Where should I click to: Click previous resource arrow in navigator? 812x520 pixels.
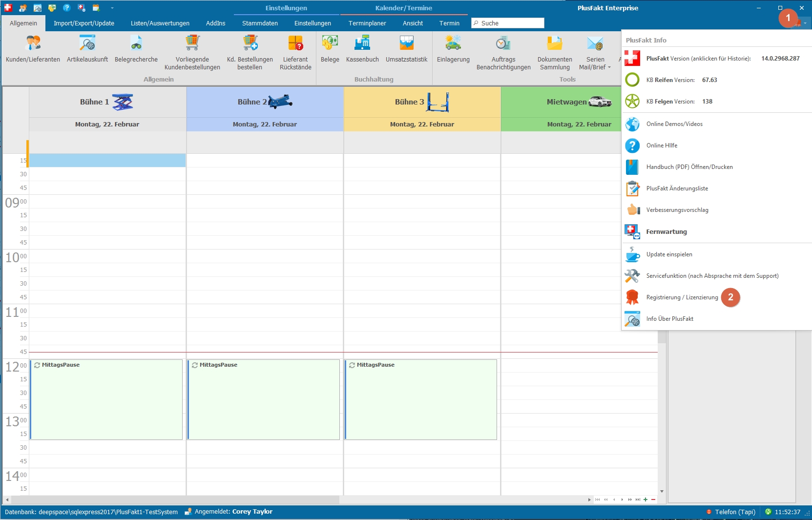614,499
